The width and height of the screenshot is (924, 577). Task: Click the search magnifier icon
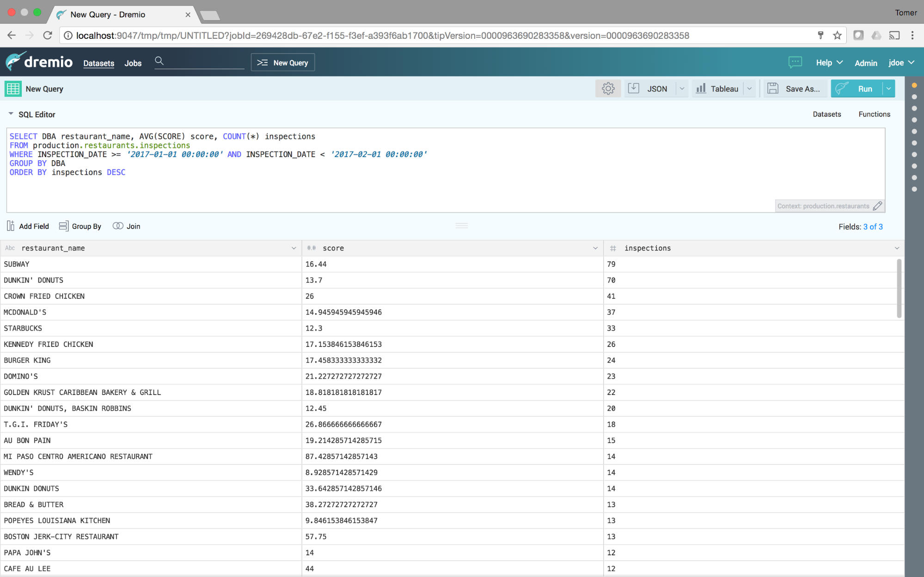[x=159, y=61]
